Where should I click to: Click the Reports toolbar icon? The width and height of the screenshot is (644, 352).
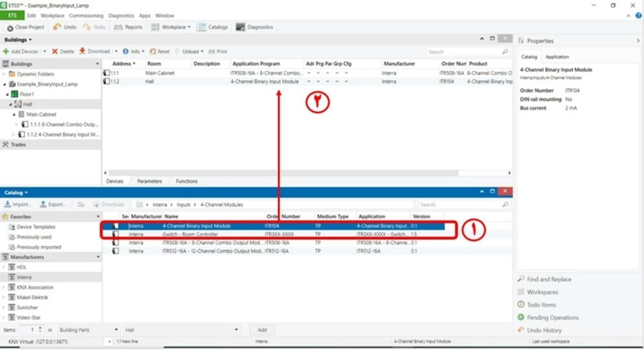tap(118, 27)
